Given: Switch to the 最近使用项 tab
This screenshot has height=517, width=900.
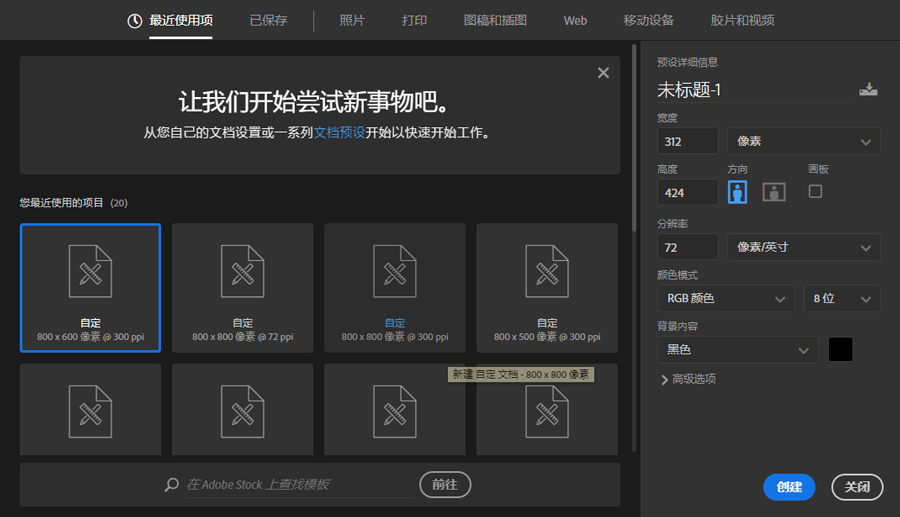Looking at the screenshot, I should (181, 21).
